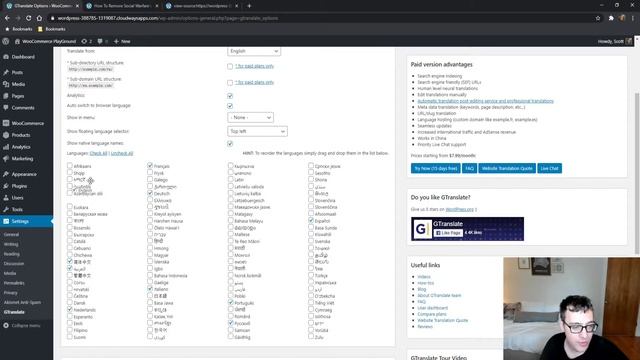The width and height of the screenshot is (640, 360).
Task: Go to the browser home icon
Action: [39, 18]
